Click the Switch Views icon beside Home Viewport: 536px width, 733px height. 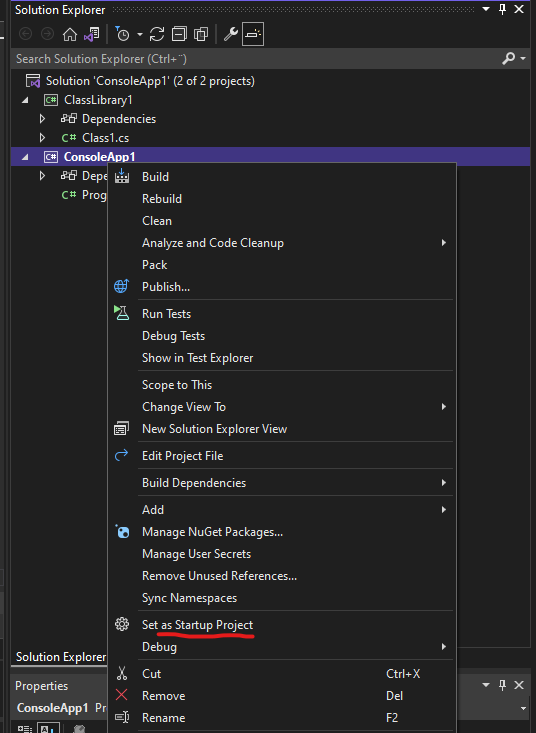click(92, 34)
